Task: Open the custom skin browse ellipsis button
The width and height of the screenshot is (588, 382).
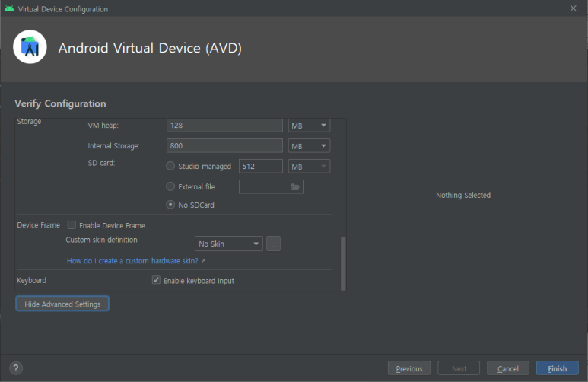Action: coord(273,244)
